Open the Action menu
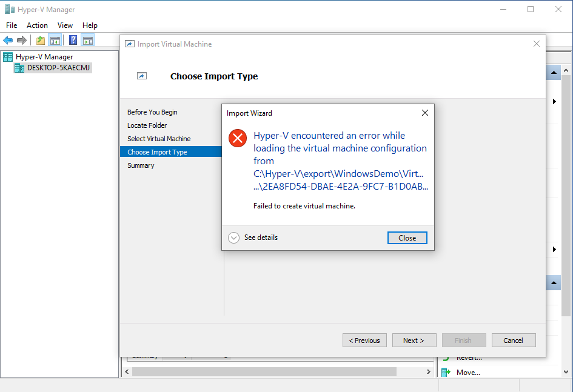The width and height of the screenshot is (573, 392). (37, 25)
